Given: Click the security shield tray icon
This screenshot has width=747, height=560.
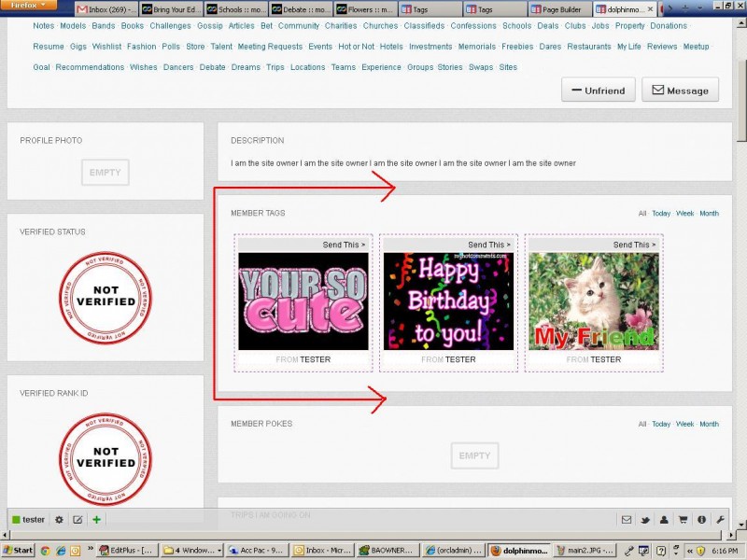Looking at the screenshot, I should pos(700,551).
